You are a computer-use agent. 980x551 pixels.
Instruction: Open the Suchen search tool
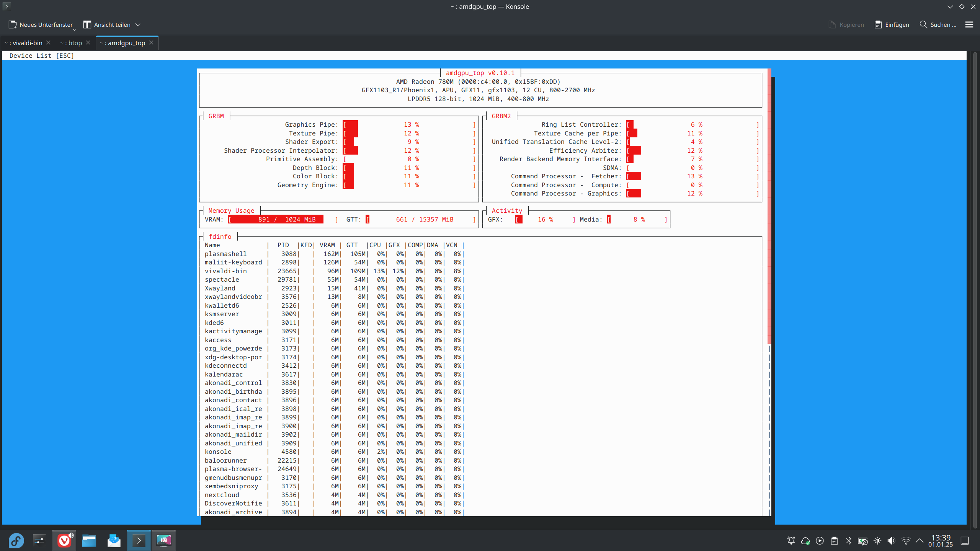938,24
